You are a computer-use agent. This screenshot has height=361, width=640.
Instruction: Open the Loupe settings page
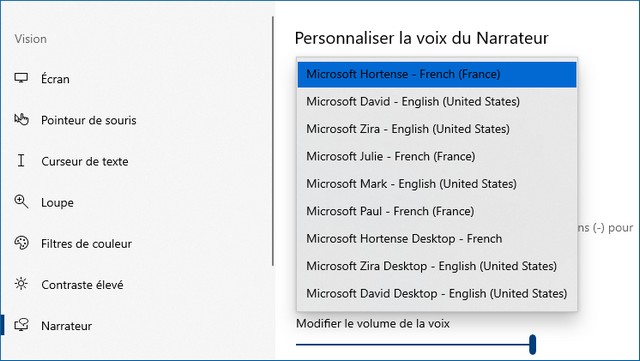(x=57, y=203)
